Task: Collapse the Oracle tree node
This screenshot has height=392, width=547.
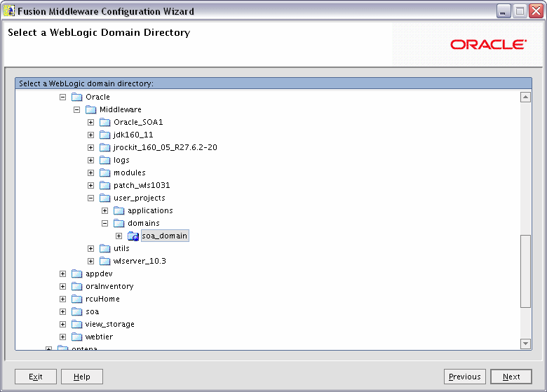Action: 63,97
